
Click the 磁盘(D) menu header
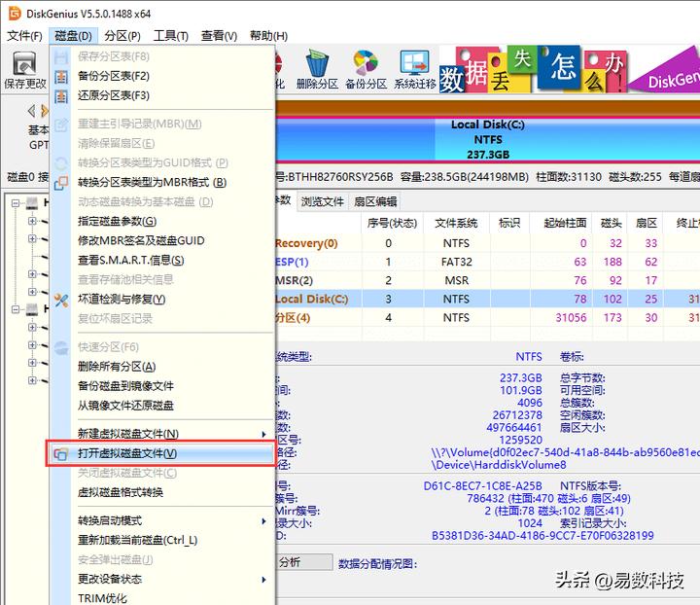point(73,36)
